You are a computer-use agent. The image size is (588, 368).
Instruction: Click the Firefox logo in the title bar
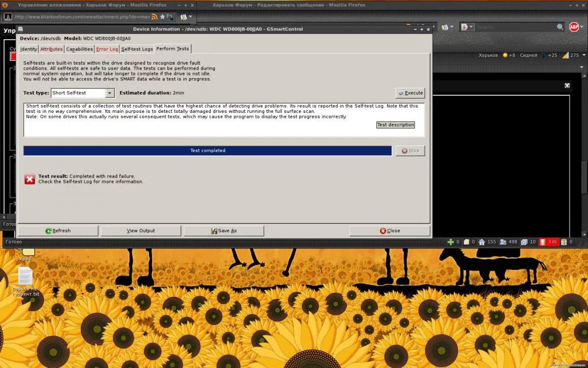point(4,5)
